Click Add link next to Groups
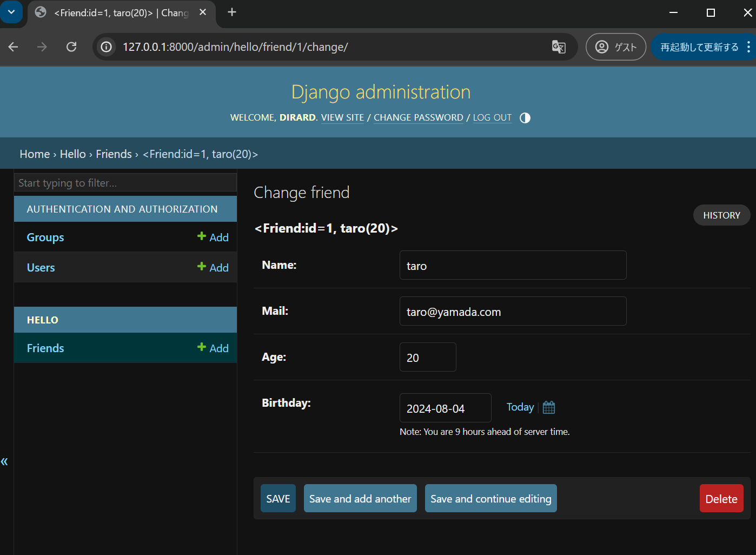 (219, 237)
